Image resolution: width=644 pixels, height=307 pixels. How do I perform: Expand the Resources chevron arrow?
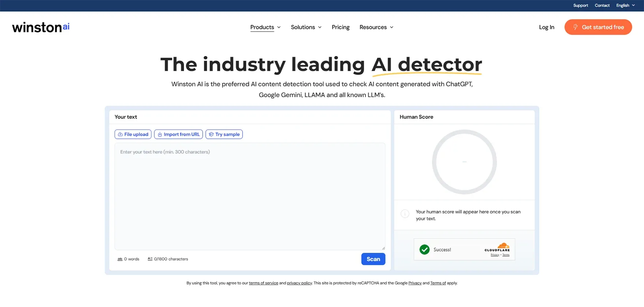[392, 27]
